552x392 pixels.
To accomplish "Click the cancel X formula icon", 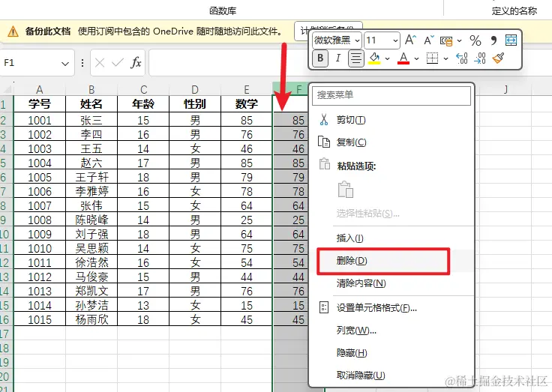I will pyautogui.click(x=100, y=63).
